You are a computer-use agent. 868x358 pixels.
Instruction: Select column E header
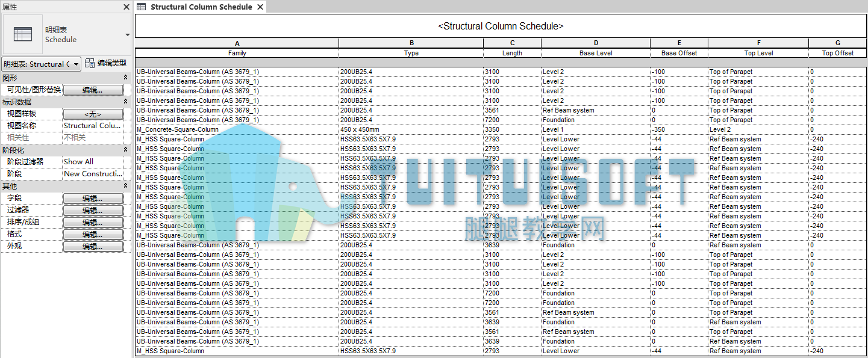(679, 43)
